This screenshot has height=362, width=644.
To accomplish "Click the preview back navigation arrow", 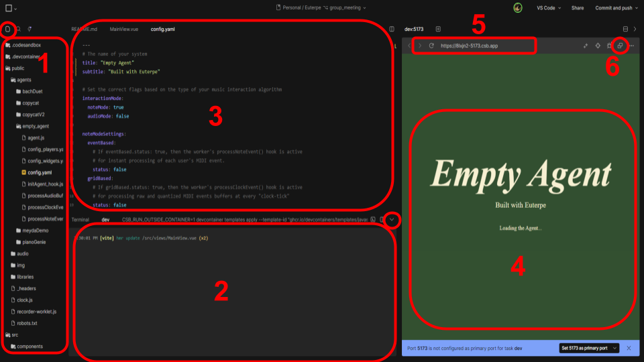I will (x=410, y=46).
